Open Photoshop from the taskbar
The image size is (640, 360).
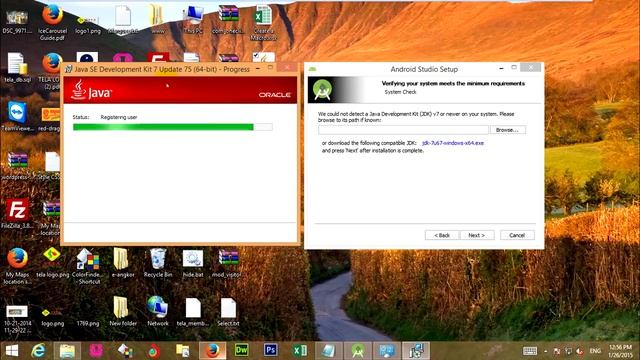point(270,351)
